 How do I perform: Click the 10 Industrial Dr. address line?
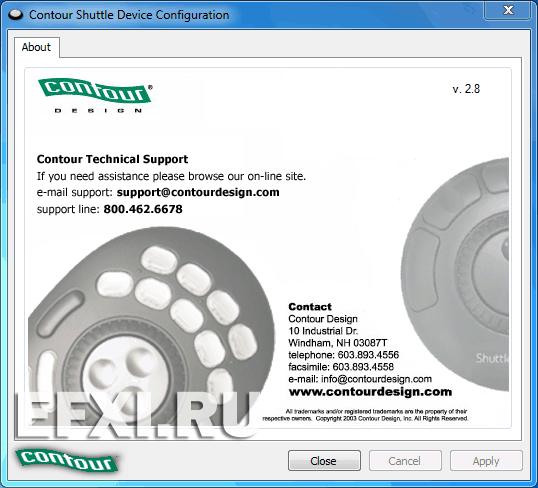point(323,331)
